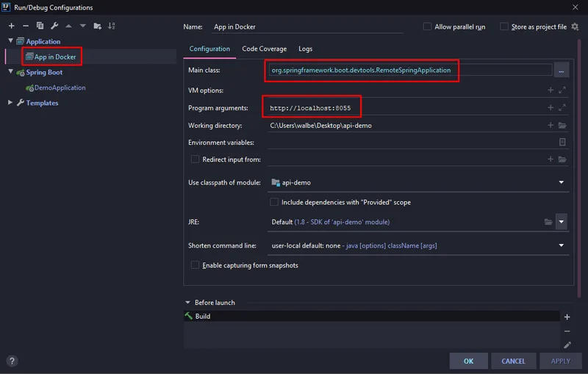
Task: Insert macro into Program arguments with plus icon
Action: pos(550,107)
